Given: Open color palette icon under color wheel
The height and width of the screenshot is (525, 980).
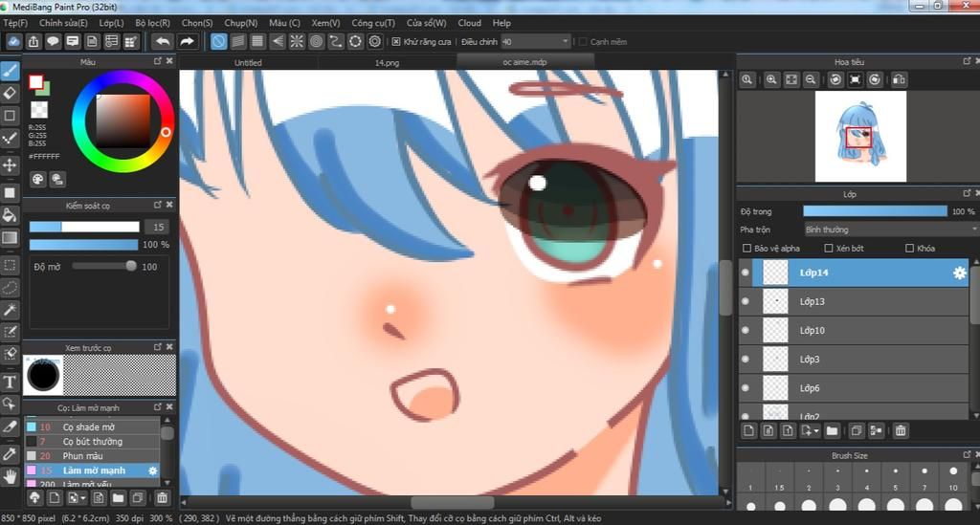Looking at the screenshot, I should (38, 180).
